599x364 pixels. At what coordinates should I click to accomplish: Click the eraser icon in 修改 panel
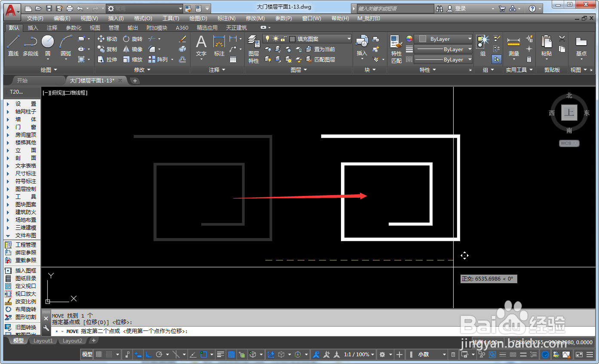(x=182, y=39)
